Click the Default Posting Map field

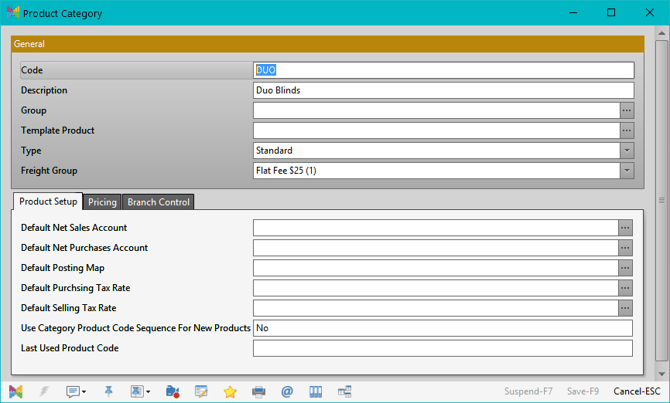pyautogui.click(x=435, y=268)
